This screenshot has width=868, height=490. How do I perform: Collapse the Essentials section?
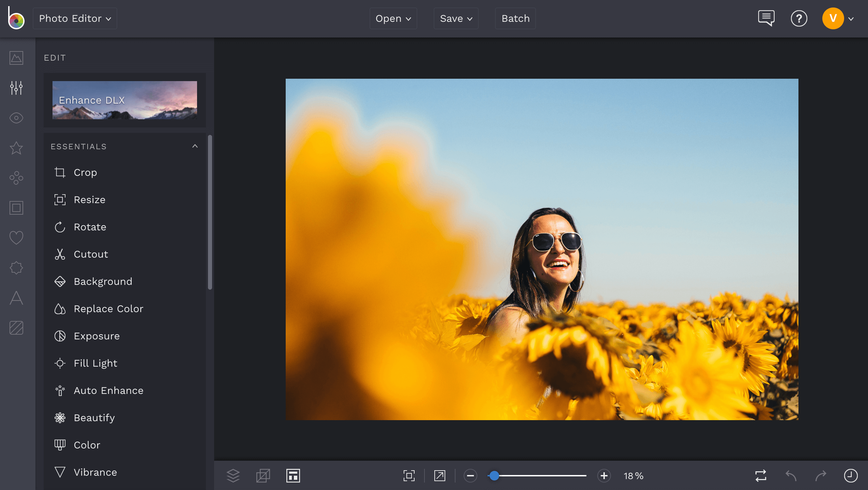(195, 146)
